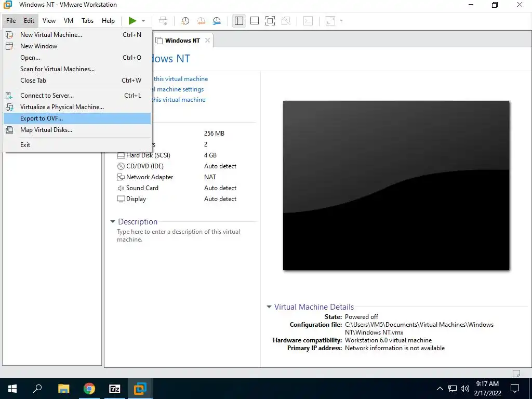
Task: Collapse the Description section
Action: point(113,221)
